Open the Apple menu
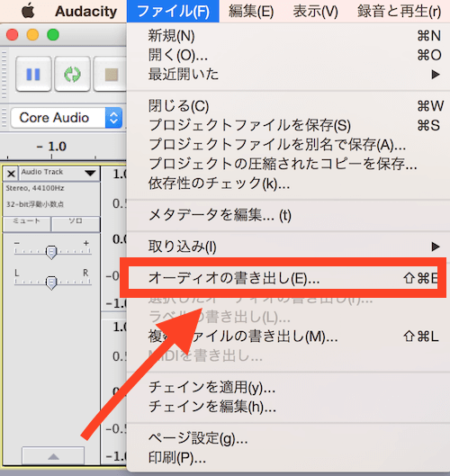Image resolution: width=450 pixels, height=476 pixels. (x=28, y=11)
